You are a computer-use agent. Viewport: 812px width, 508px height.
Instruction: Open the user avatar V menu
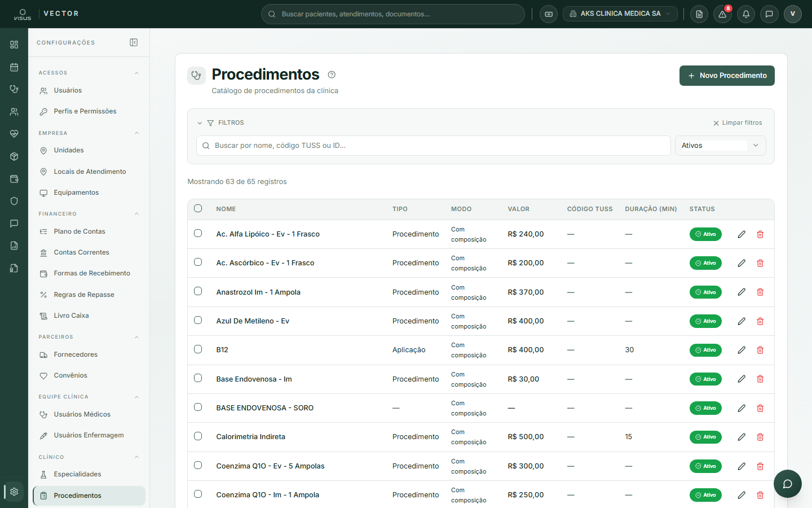tap(792, 14)
